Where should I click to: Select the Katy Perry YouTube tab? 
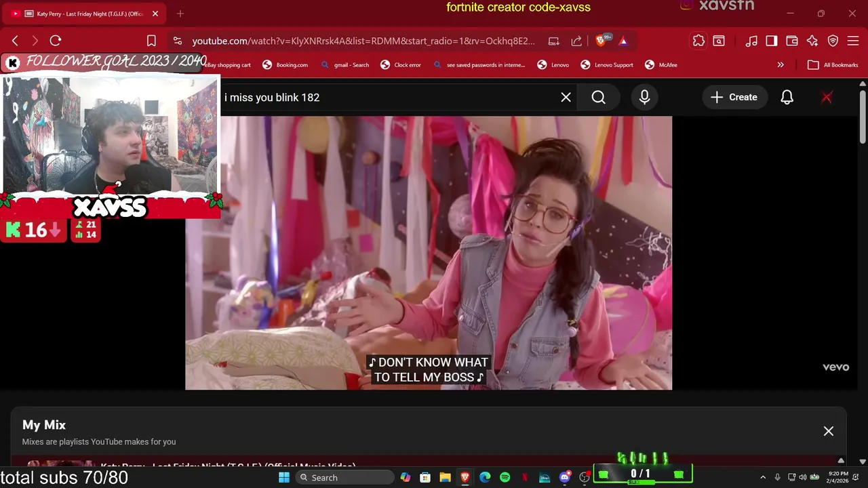coord(85,14)
